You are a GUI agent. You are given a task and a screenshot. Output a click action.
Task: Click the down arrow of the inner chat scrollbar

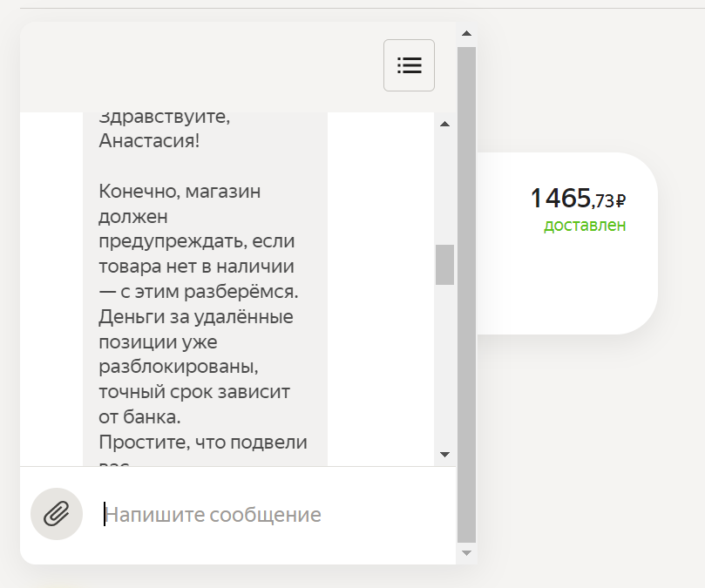point(445,454)
